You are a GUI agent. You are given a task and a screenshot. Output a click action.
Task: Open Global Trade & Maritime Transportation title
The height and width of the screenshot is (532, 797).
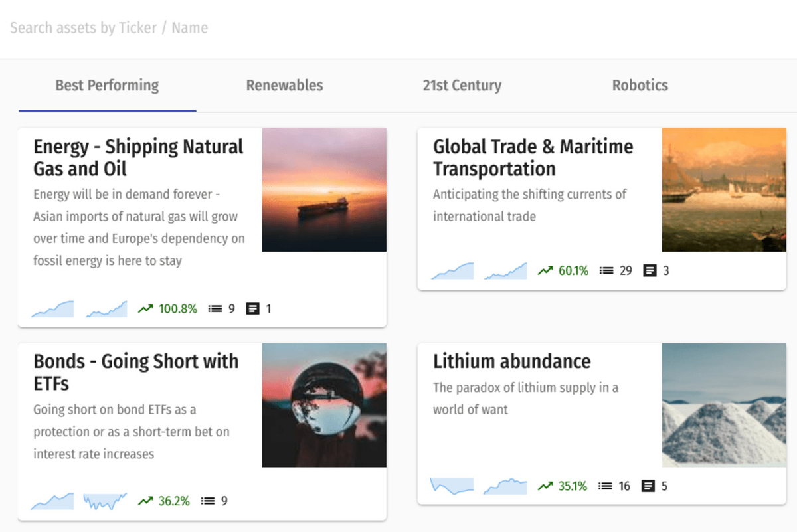point(533,157)
